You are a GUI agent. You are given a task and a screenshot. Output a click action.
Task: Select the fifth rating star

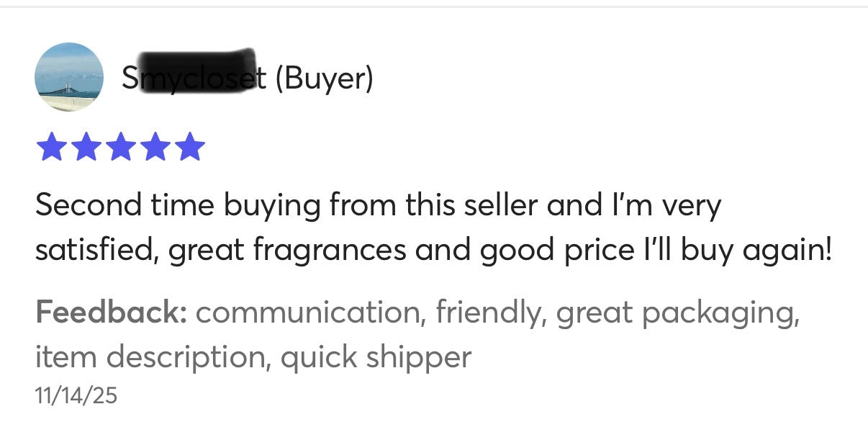[190, 147]
